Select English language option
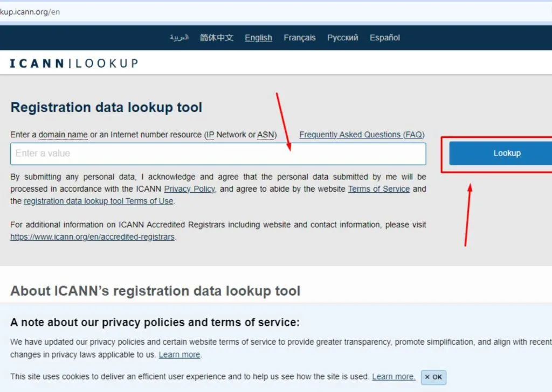The width and height of the screenshot is (552, 392). pyautogui.click(x=258, y=38)
